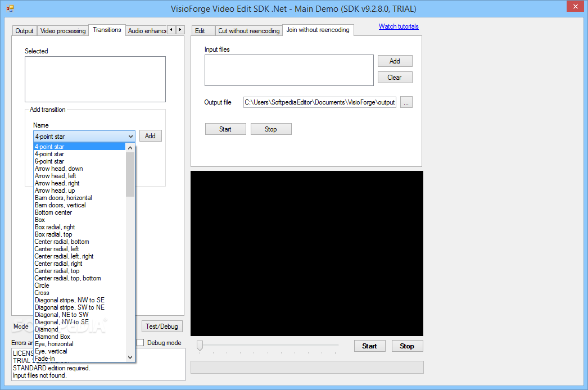Select Center radial, top, bottom transition
The image size is (588, 390).
click(x=79, y=278)
